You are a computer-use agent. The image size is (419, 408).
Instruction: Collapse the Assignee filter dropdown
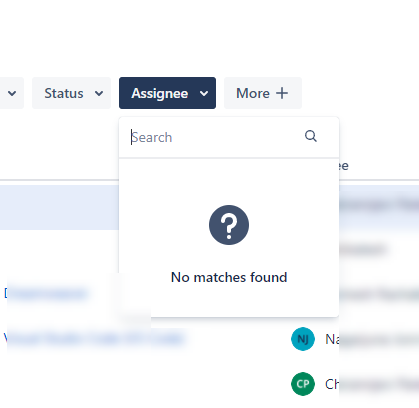[x=167, y=93]
